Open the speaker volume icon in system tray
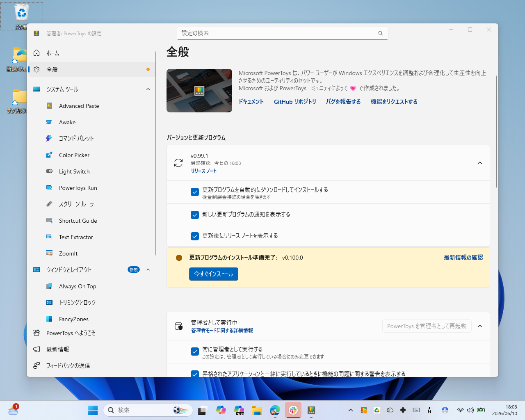The image size is (525, 420). pyautogui.click(x=470, y=410)
